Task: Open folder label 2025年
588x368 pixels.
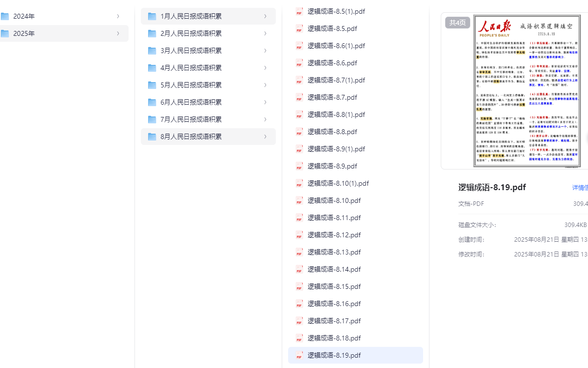Action: coord(24,33)
